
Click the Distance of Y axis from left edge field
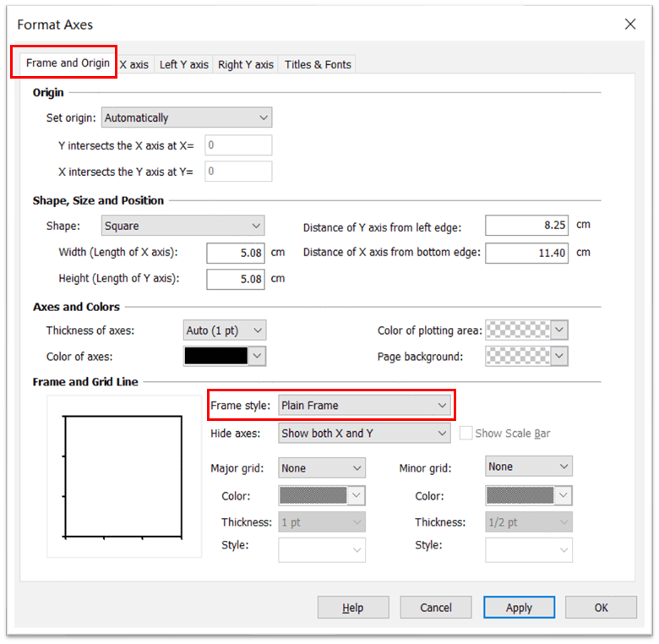pyautogui.click(x=526, y=226)
